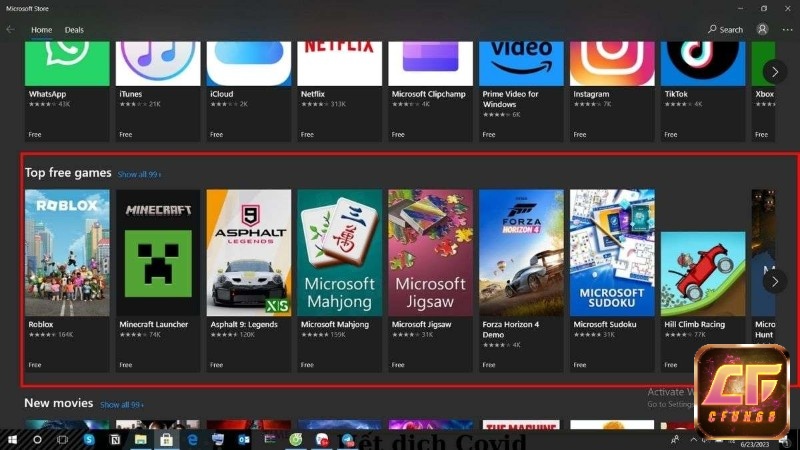The height and width of the screenshot is (450, 800).
Task: Open the Microsoft Sudoku game tile
Action: coord(612,280)
